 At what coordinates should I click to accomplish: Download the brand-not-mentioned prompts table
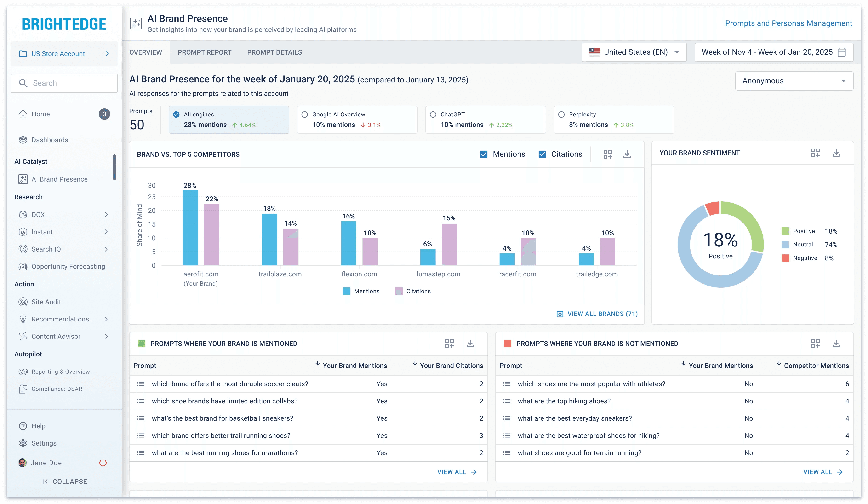click(836, 344)
